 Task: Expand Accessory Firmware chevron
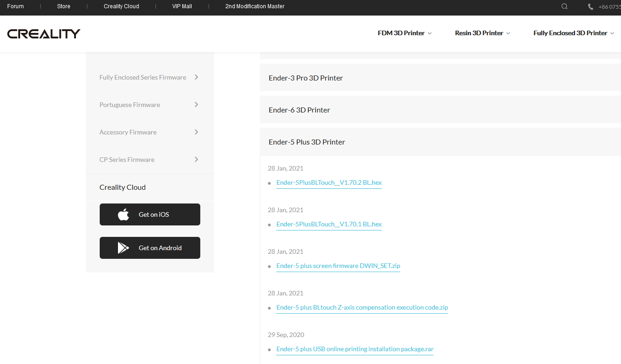(196, 132)
